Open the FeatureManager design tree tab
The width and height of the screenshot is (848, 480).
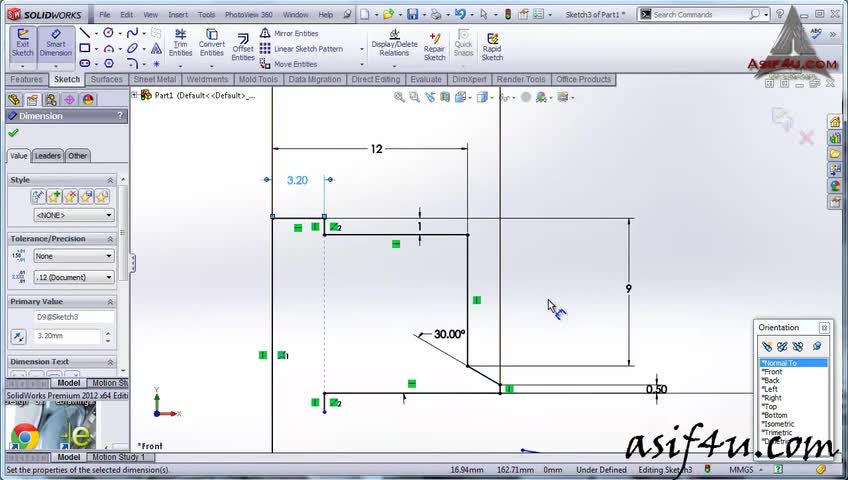[x=14, y=100]
